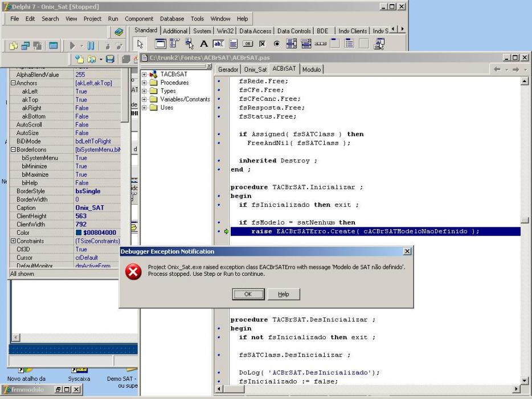Click the Pause toolbar icon
This screenshot has width=532, height=399.
pyautogui.click(x=91, y=46)
